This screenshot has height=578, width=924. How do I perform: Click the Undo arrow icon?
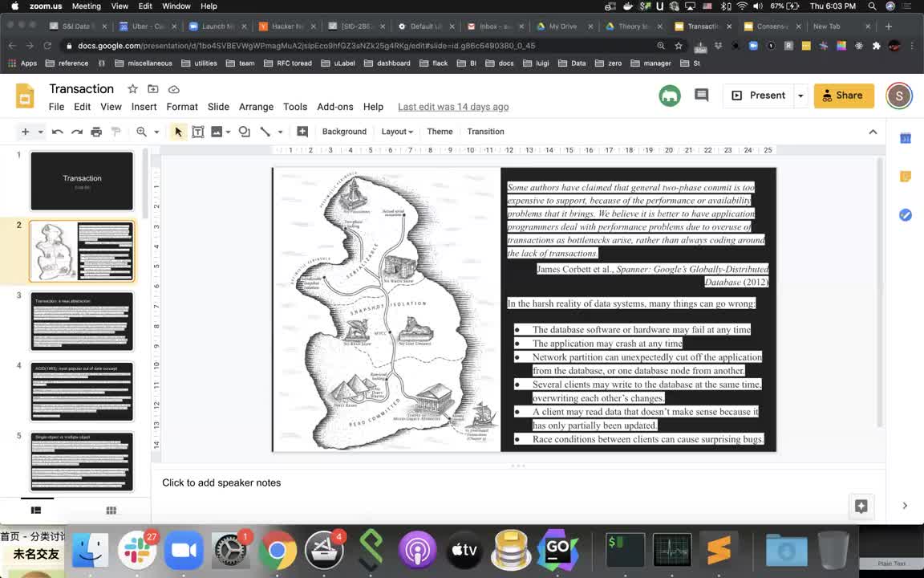pos(57,132)
